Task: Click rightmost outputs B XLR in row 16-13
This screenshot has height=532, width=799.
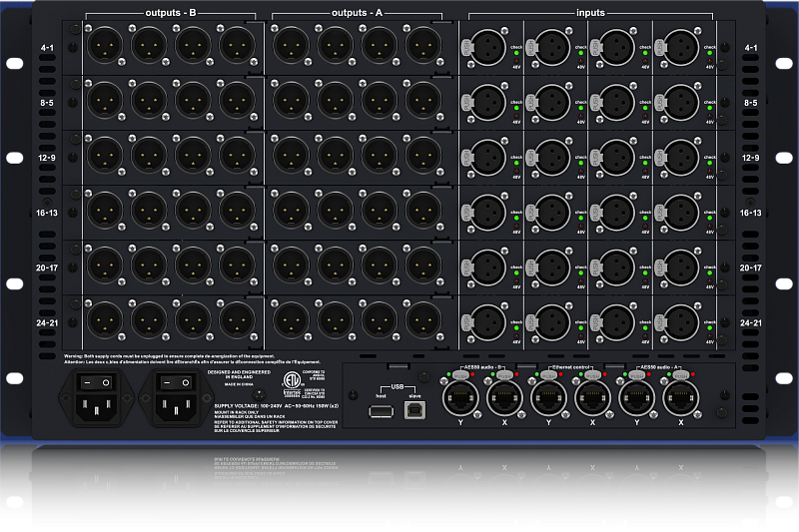Action: pyautogui.click(x=237, y=211)
